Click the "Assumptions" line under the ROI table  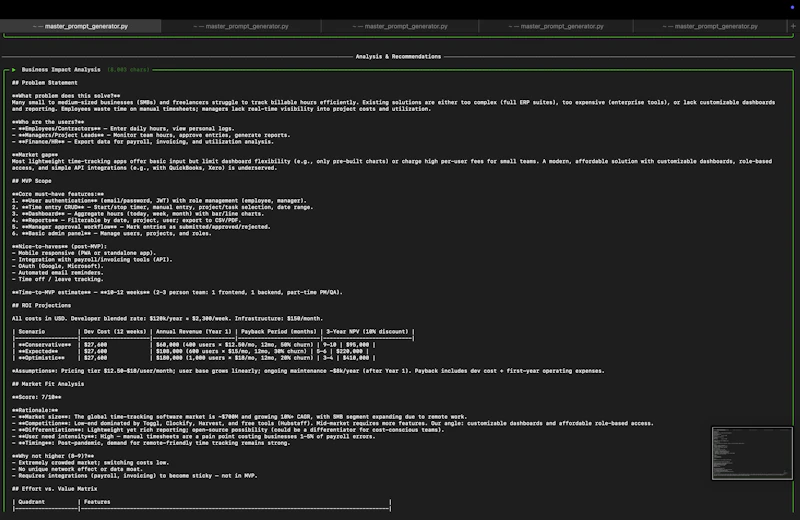click(308, 371)
